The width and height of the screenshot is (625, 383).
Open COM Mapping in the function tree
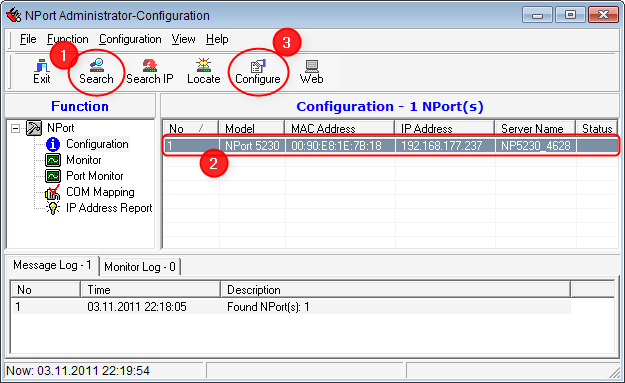[100, 192]
